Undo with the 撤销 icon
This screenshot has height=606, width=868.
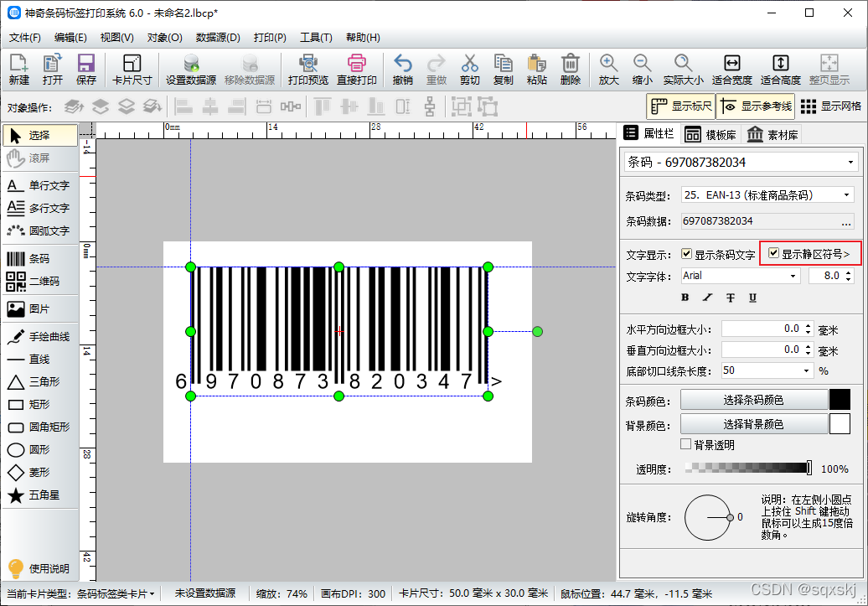pyautogui.click(x=402, y=70)
